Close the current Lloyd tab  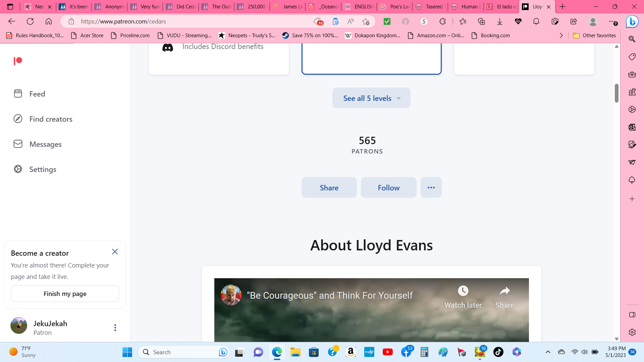pos(548,7)
